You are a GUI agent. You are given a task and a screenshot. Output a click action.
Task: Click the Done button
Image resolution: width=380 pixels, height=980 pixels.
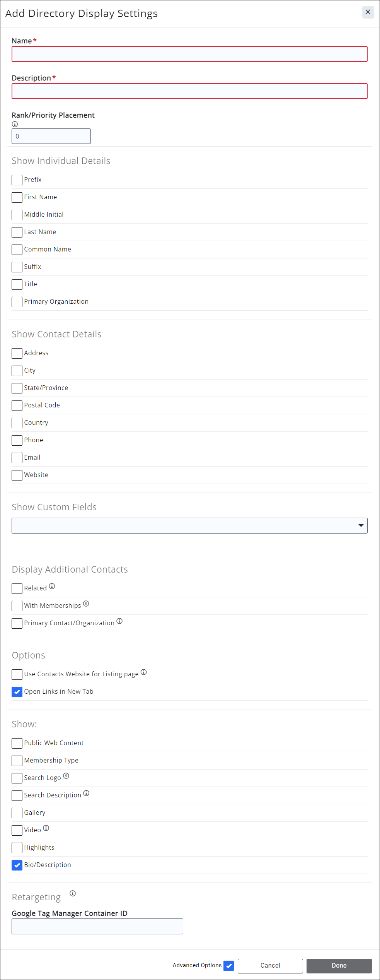[x=339, y=966]
